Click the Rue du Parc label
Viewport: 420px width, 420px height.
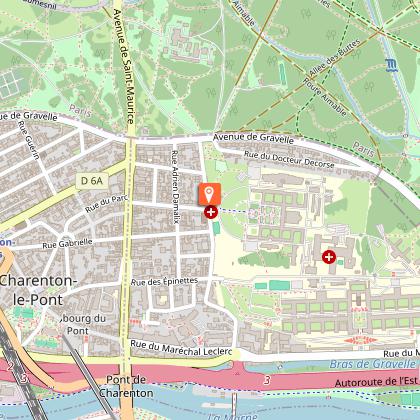[106, 204]
